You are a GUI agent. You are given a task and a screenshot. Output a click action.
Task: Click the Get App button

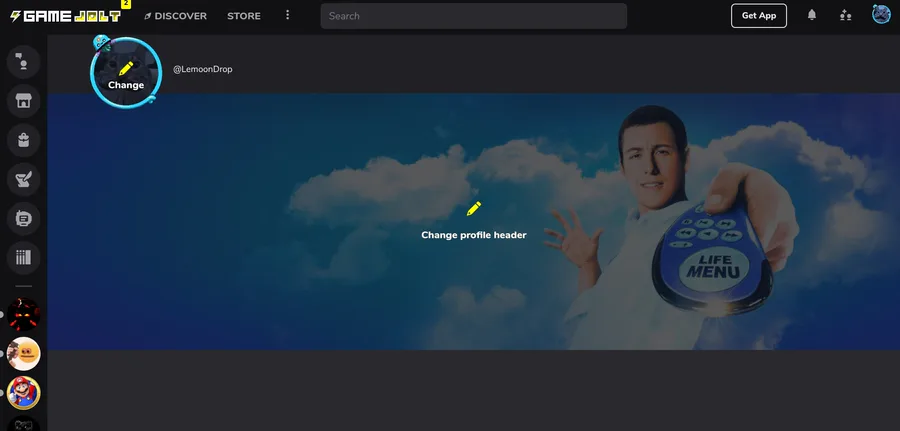click(759, 15)
